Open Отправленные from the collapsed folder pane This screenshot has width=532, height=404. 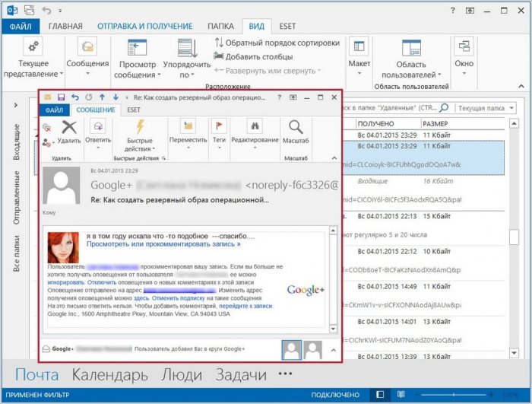(x=16, y=198)
